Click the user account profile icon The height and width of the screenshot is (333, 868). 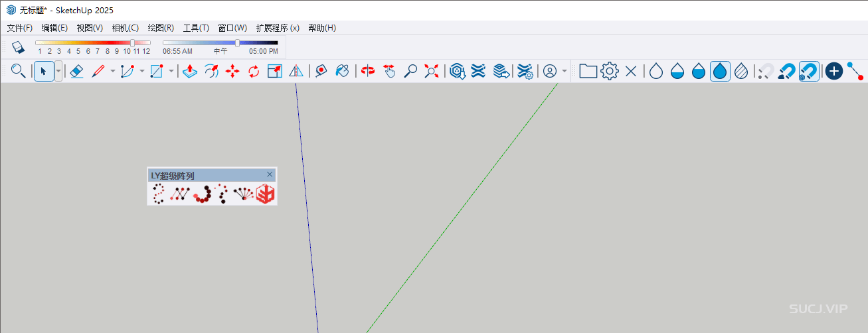(550, 71)
